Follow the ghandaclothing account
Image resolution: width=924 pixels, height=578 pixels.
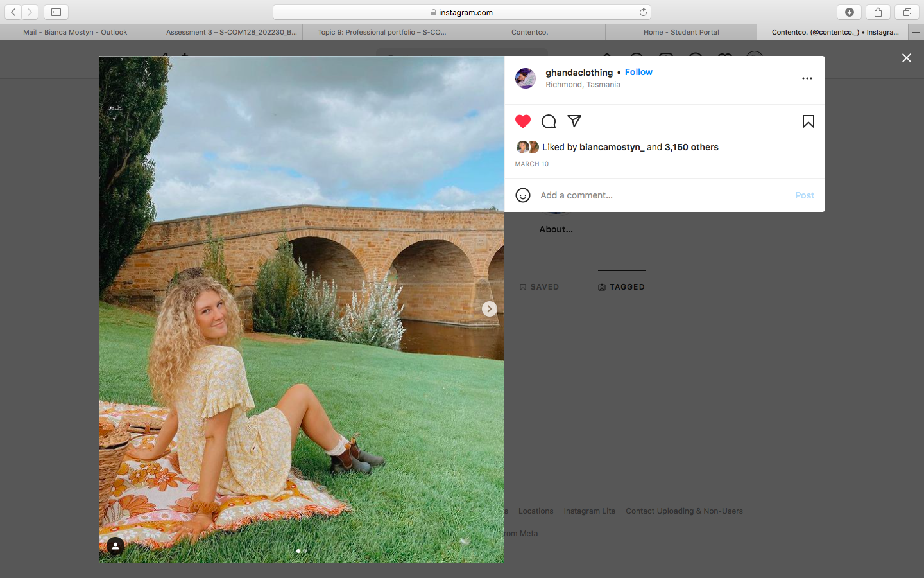click(638, 72)
